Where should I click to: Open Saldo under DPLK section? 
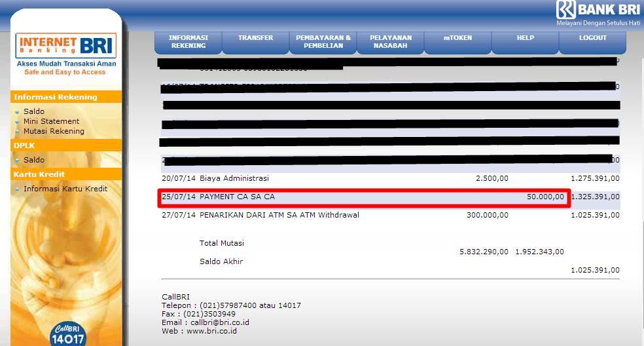[33, 160]
